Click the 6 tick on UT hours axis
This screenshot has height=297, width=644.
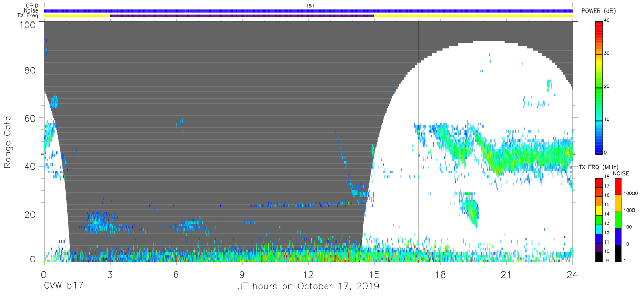coord(176,274)
